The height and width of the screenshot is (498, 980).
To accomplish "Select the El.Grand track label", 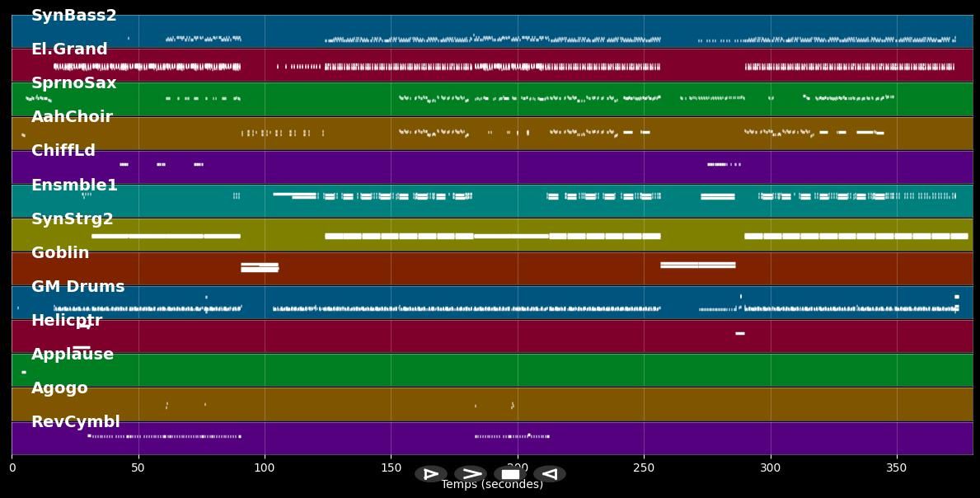I will 69,49.
